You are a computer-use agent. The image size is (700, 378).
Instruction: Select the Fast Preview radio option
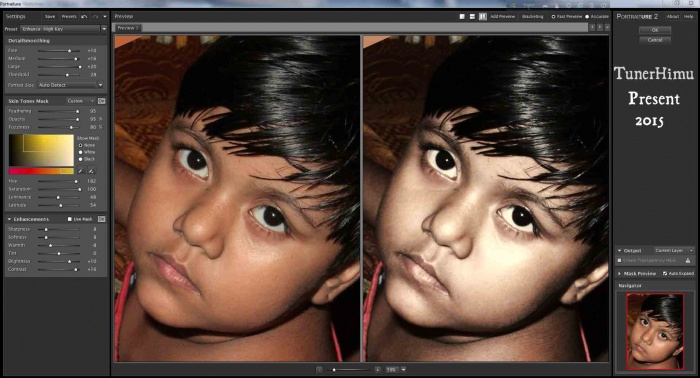(553, 17)
